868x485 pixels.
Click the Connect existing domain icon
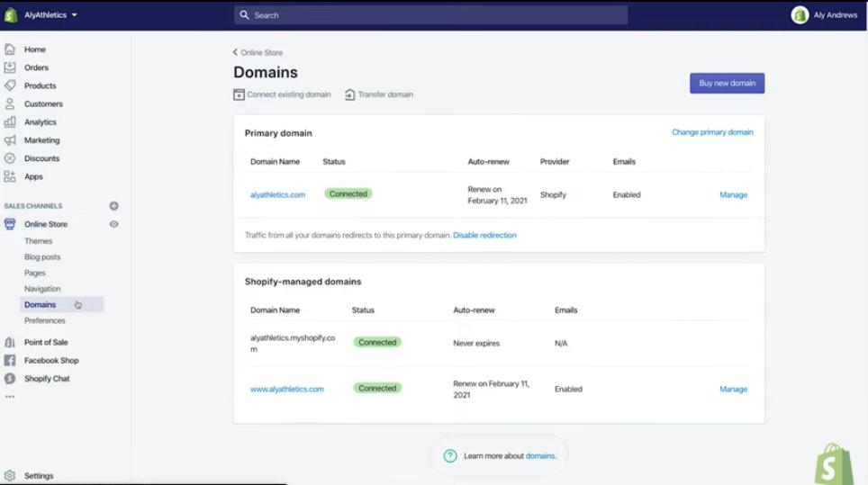(x=239, y=94)
